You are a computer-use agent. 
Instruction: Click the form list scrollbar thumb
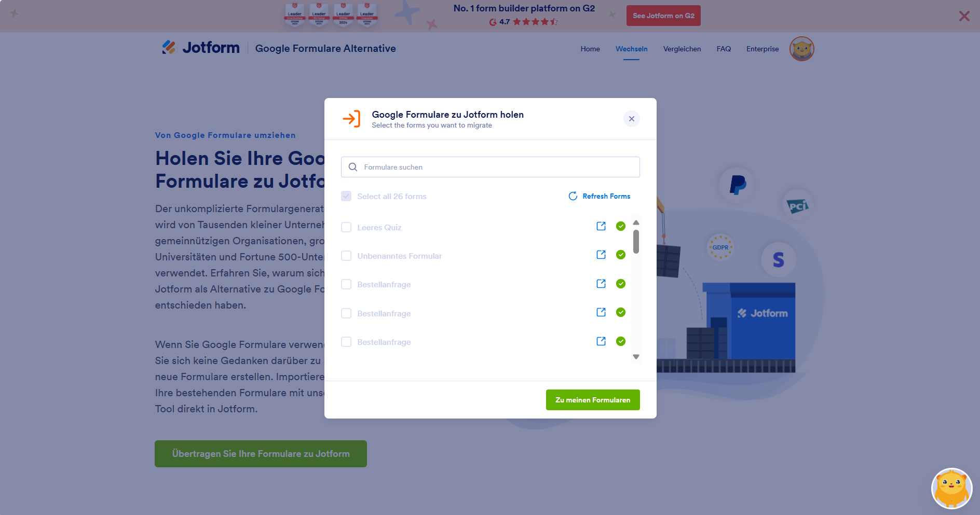click(636, 242)
